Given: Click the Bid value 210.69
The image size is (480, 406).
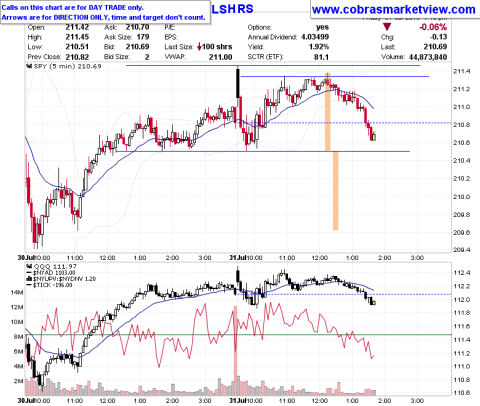Looking at the screenshot, I should tap(137, 47).
